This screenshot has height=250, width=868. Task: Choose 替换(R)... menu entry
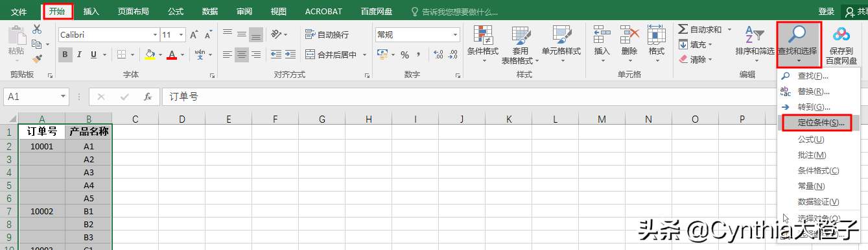coord(818,92)
